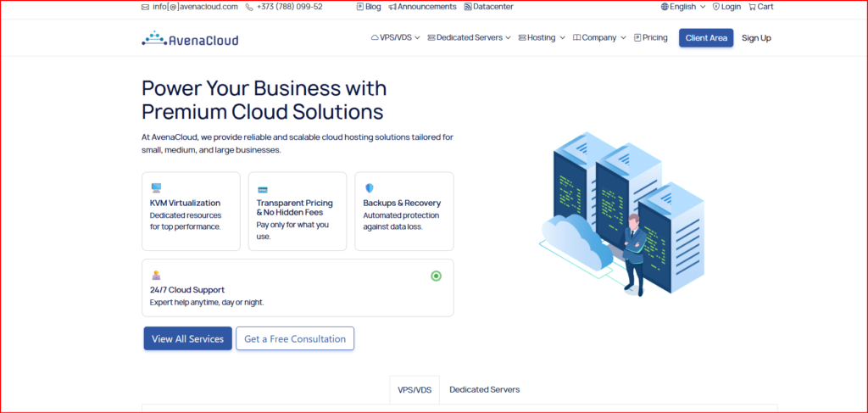Click the shopping cart icon
868x413 pixels.
[x=752, y=7]
